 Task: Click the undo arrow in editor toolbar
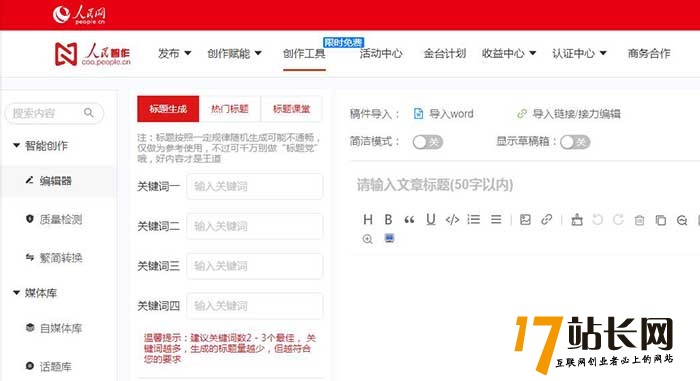[x=597, y=220]
